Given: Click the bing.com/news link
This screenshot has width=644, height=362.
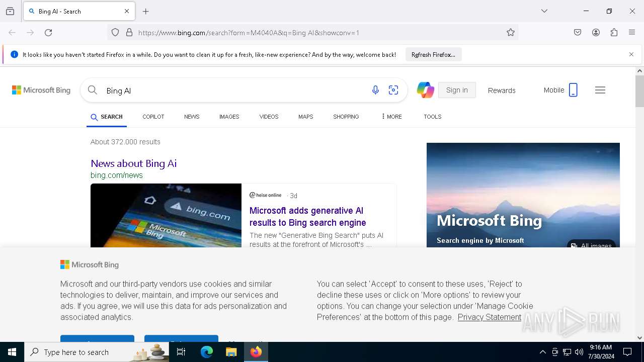Looking at the screenshot, I should [x=117, y=175].
